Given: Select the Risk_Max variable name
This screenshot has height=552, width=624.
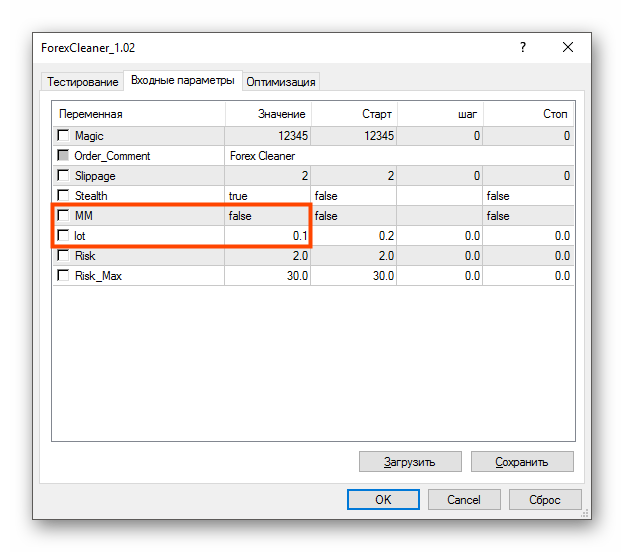Looking at the screenshot, I should (98, 275).
